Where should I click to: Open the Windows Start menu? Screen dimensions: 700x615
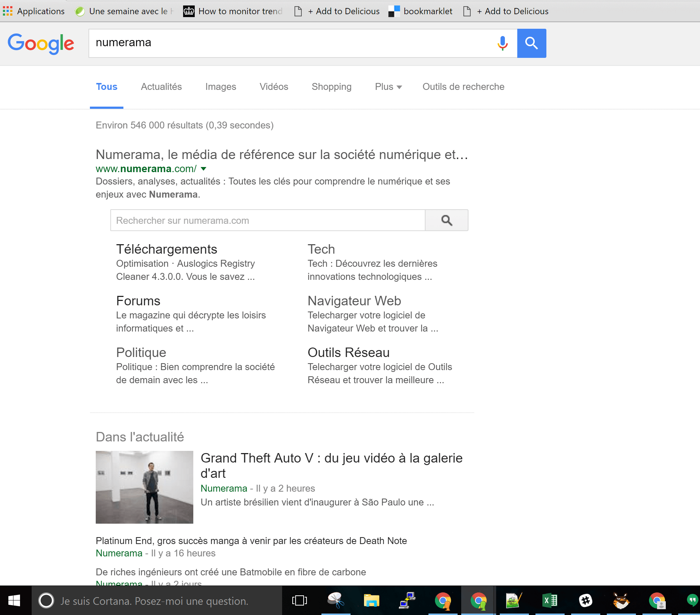pos(14,600)
